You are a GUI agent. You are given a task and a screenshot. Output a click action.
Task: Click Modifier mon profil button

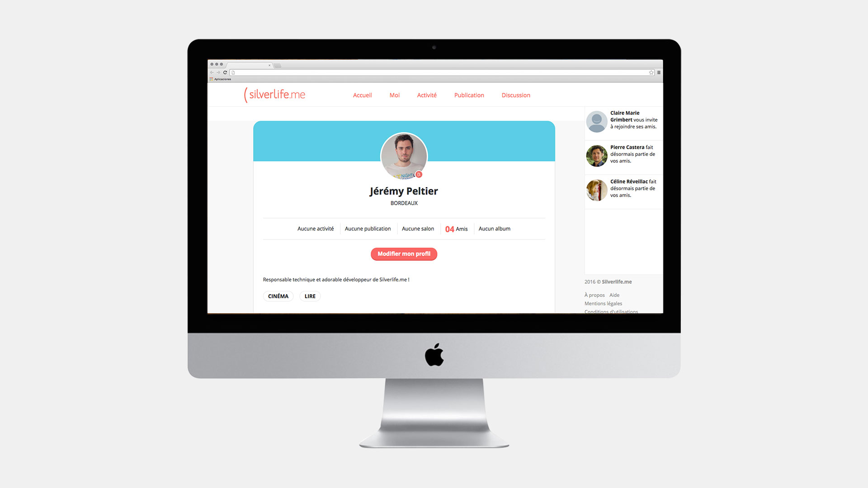pyautogui.click(x=405, y=254)
